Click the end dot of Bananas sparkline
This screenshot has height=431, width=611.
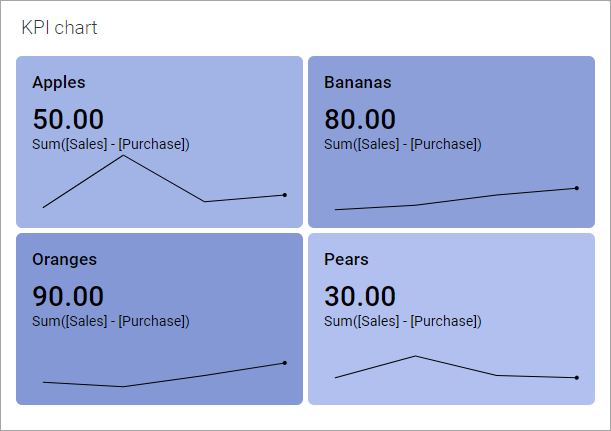577,188
